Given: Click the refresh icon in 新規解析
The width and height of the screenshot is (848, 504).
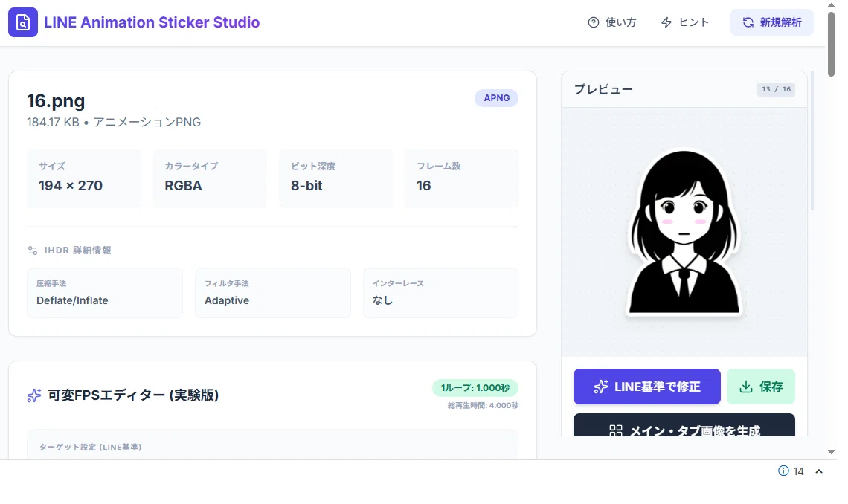Looking at the screenshot, I should point(748,22).
